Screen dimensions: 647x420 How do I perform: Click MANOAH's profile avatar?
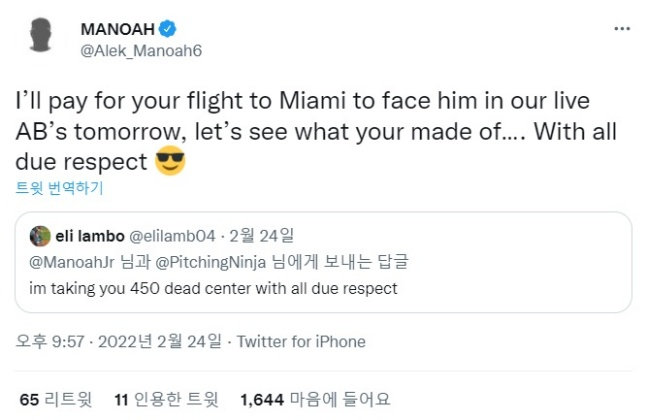pos(39,36)
